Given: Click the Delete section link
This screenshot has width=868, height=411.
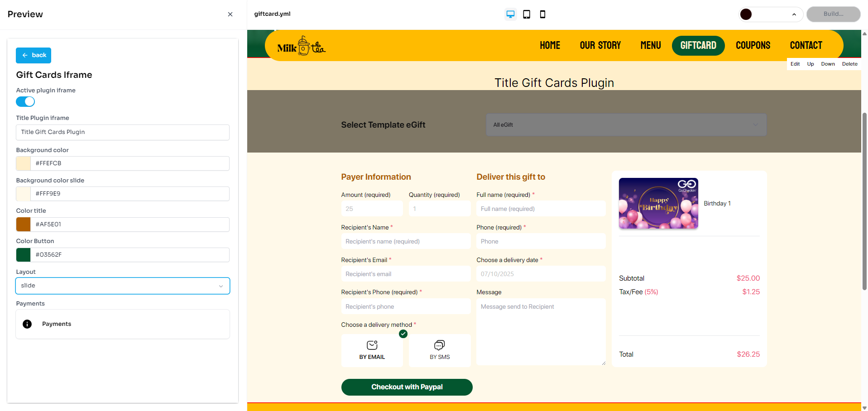Looking at the screenshot, I should coord(849,64).
